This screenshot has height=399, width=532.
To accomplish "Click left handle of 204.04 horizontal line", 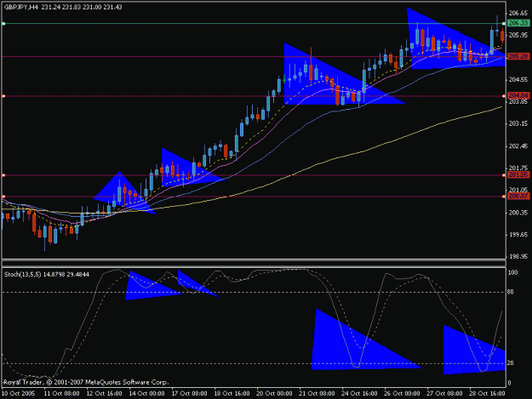I will pyautogui.click(x=3, y=96).
